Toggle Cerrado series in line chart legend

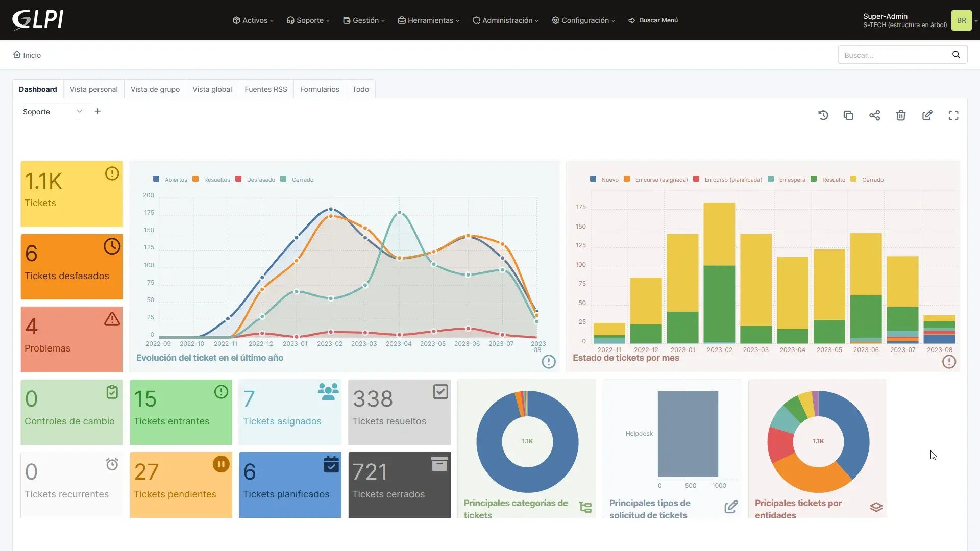[x=297, y=179]
